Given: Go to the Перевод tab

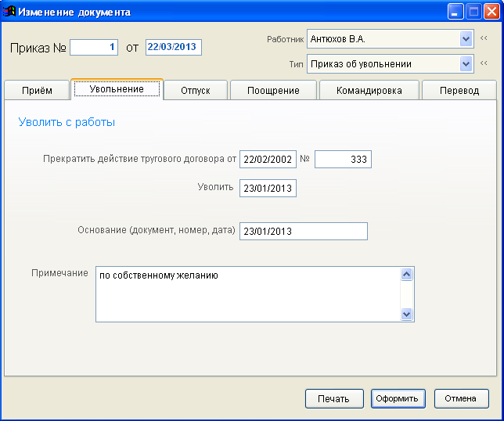Looking at the screenshot, I should (459, 90).
